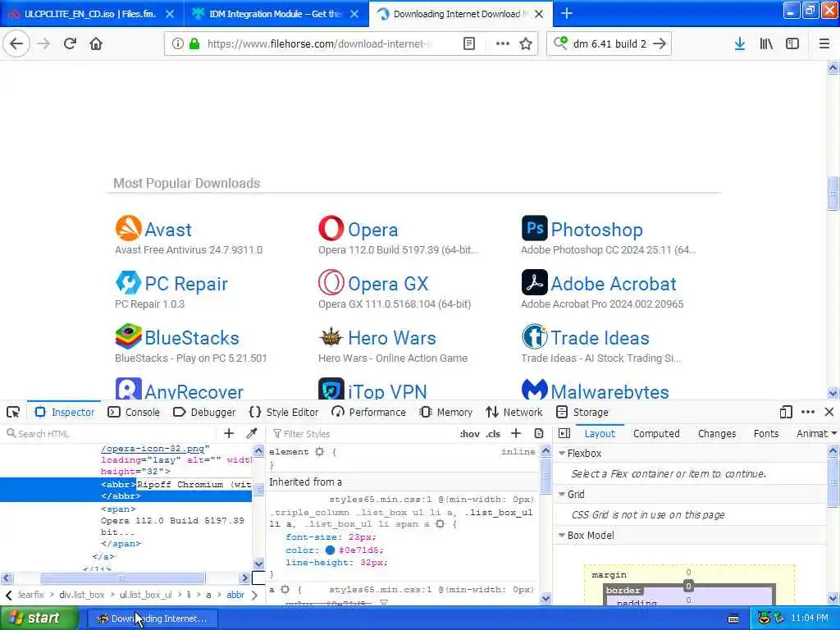Collapse the Flexbox section
The width and height of the screenshot is (840, 630).
click(562, 453)
